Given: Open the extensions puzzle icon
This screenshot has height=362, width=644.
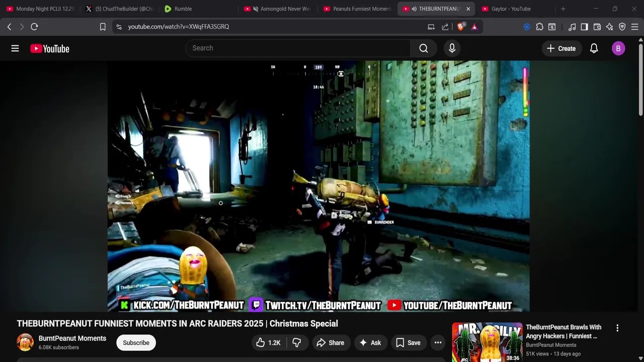Looking at the screenshot, I should tap(539, 27).
